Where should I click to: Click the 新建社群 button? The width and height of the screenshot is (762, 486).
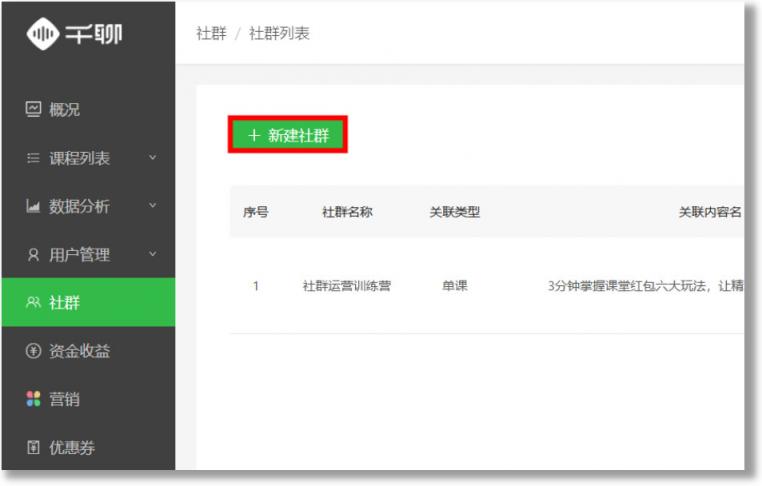pos(288,135)
